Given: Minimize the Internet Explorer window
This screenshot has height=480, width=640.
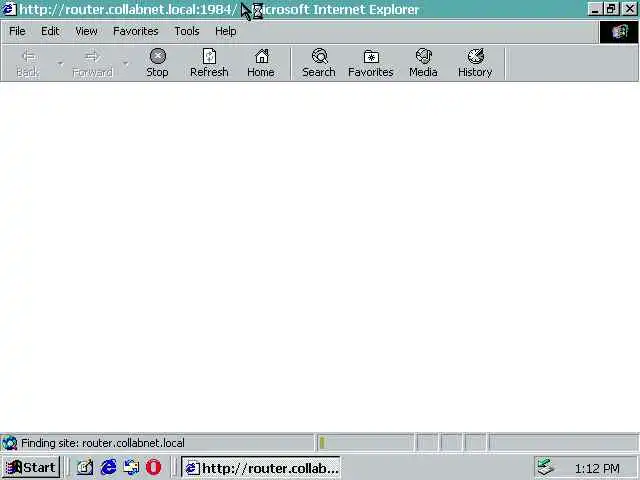Looking at the screenshot, I should [x=596, y=9].
